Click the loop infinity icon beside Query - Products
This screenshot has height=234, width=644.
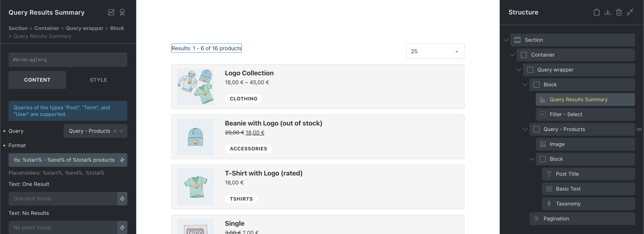(639, 129)
